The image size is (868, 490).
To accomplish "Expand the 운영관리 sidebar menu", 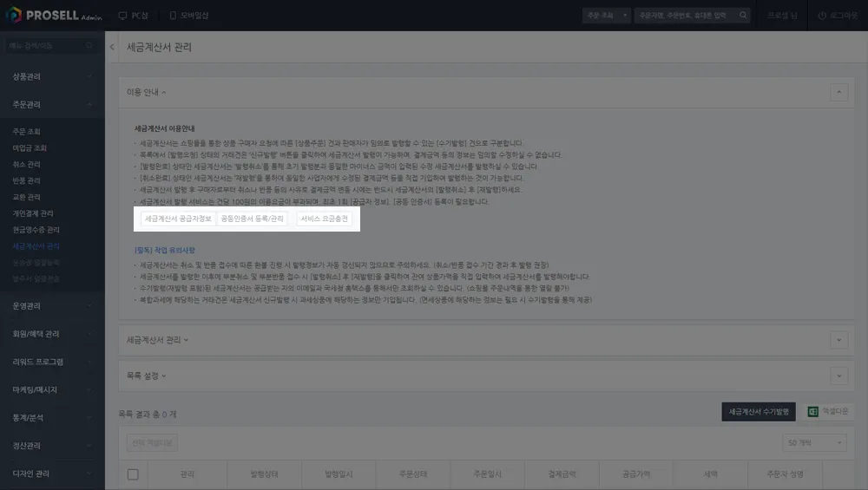I will tap(52, 306).
